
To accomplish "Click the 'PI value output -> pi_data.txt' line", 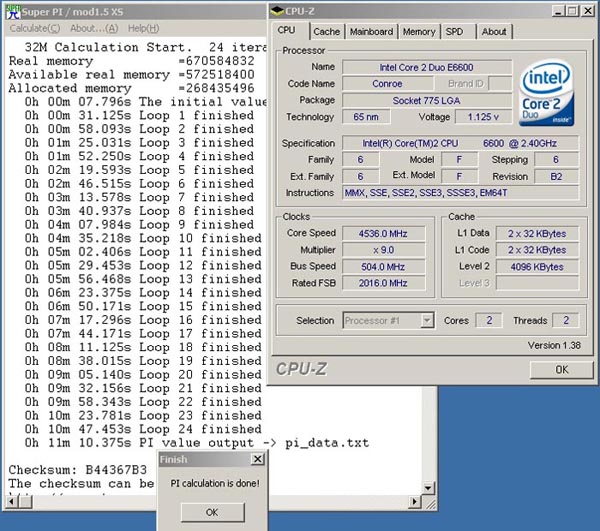I will [197, 443].
